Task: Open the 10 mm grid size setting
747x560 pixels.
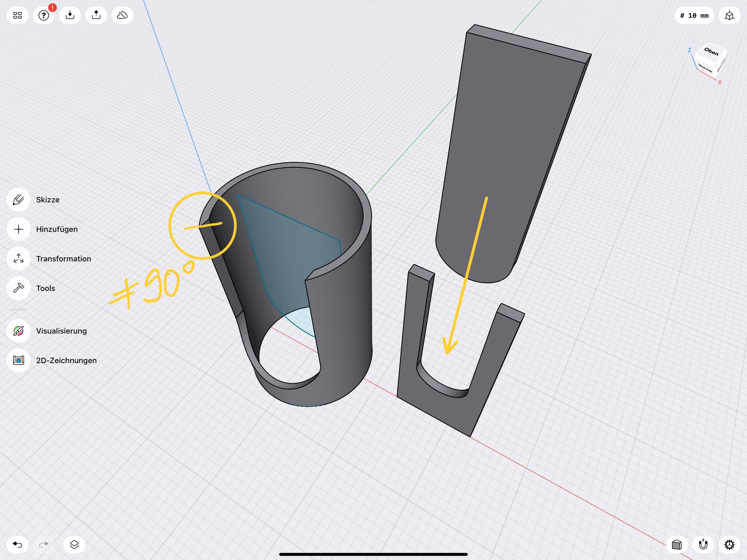Action: 694,16
